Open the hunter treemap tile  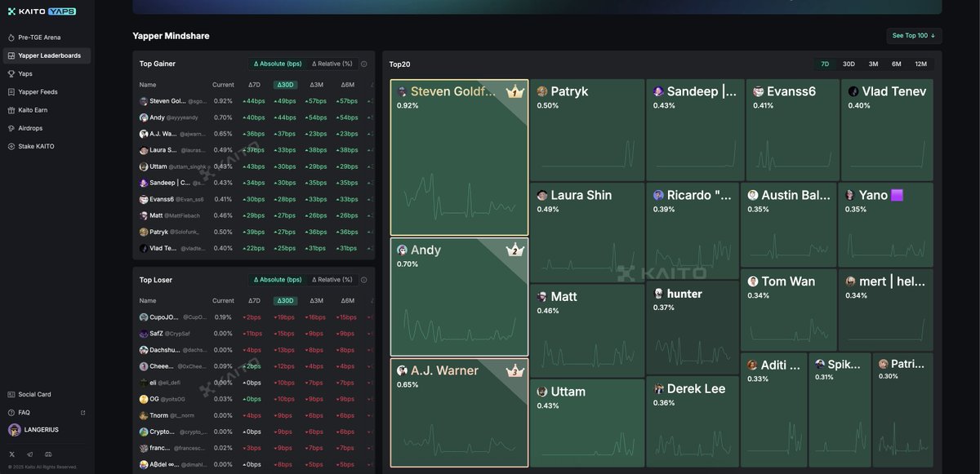[x=693, y=328]
